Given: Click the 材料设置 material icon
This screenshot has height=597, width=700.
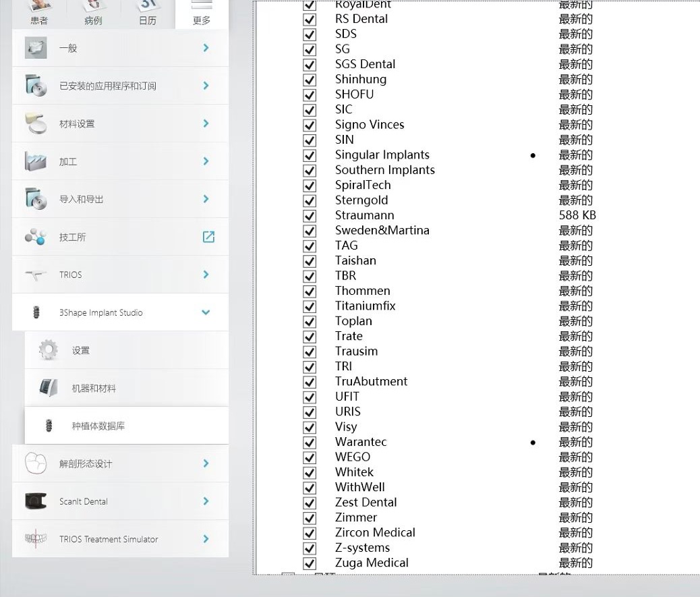Looking at the screenshot, I should tap(36, 123).
